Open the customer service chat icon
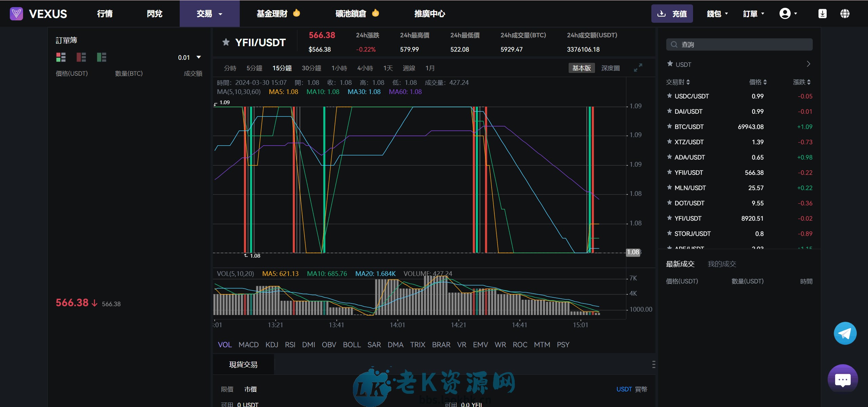The width and height of the screenshot is (868, 407). tap(843, 379)
